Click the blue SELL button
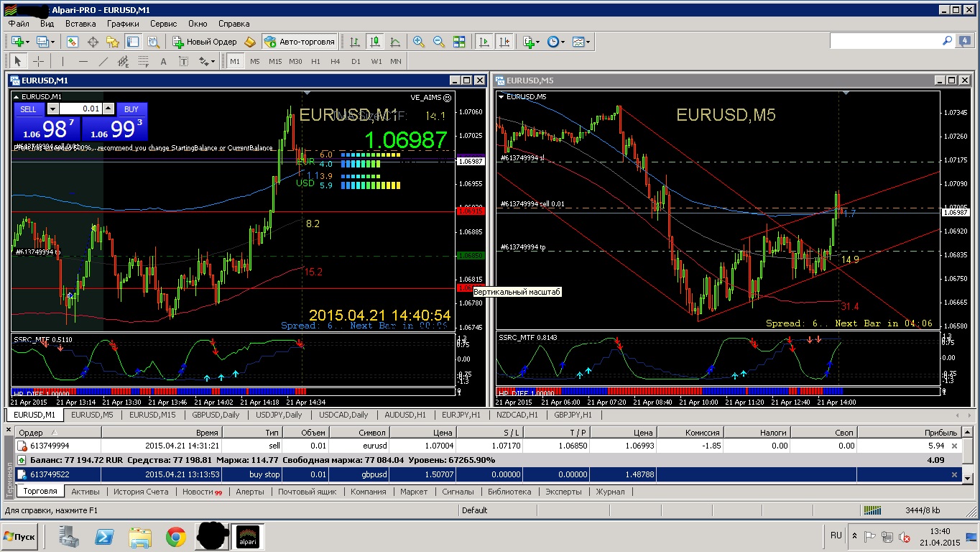 (x=29, y=109)
